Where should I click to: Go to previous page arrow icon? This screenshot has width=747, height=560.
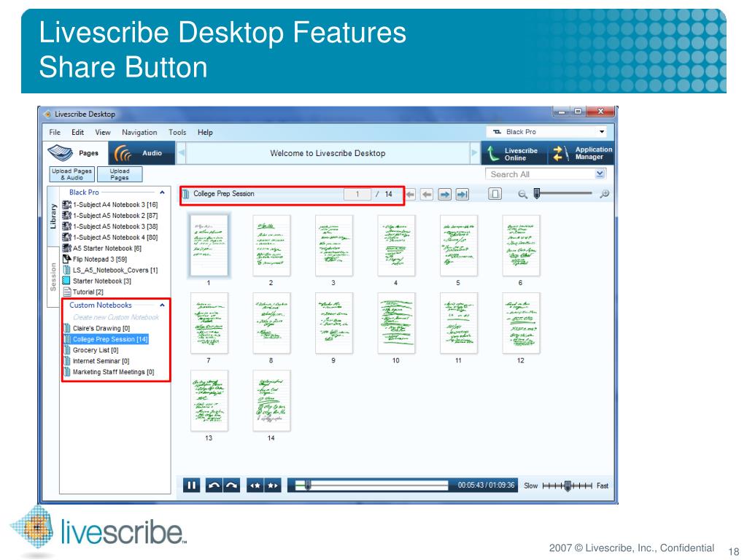tap(427, 194)
